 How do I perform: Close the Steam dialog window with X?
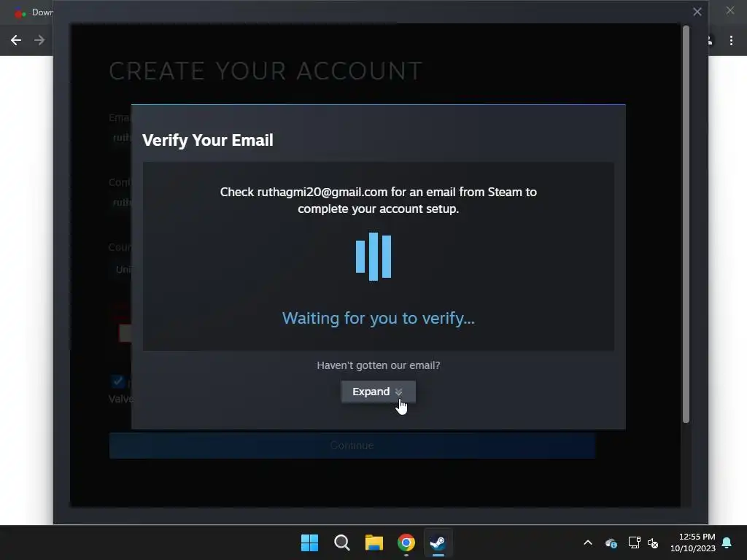point(697,12)
